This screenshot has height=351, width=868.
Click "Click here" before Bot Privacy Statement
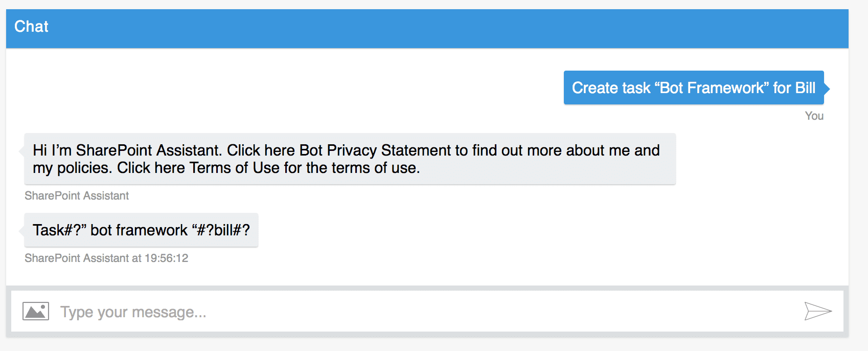coord(261,150)
